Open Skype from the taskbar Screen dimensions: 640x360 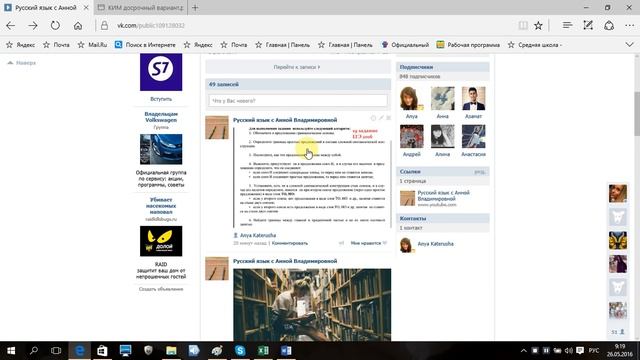(x=240, y=351)
